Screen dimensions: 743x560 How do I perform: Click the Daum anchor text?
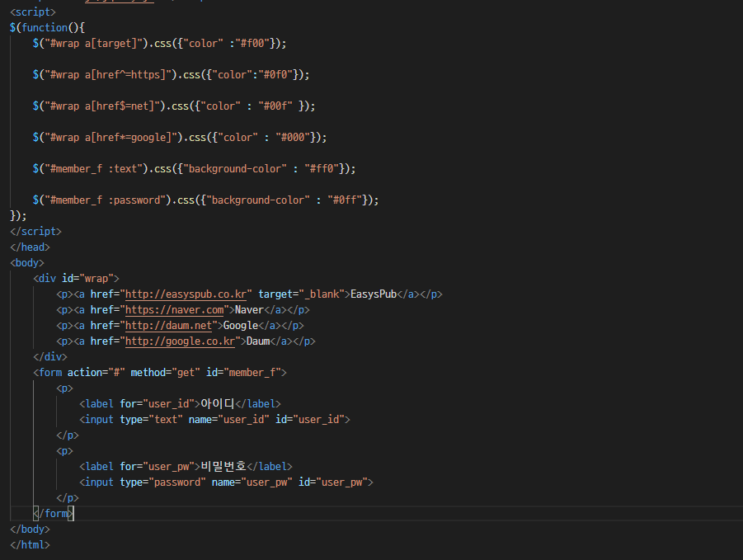[x=258, y=341]
